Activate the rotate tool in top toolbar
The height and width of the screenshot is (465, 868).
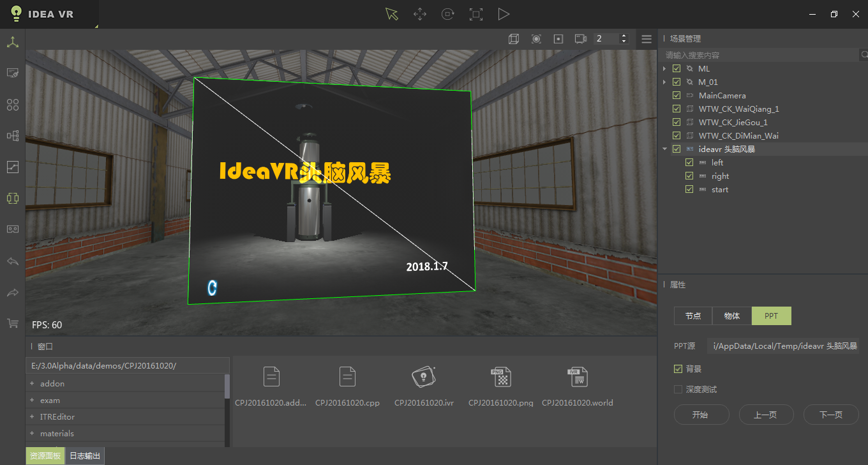447,13
